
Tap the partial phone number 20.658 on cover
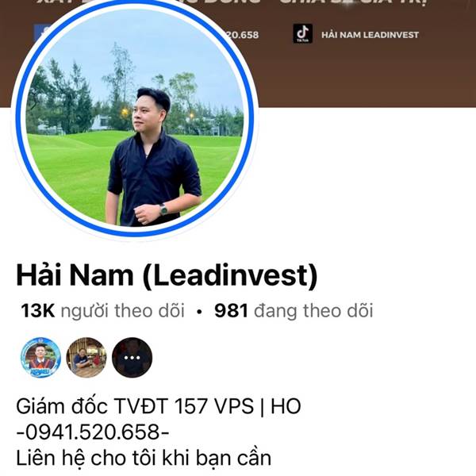241,35
